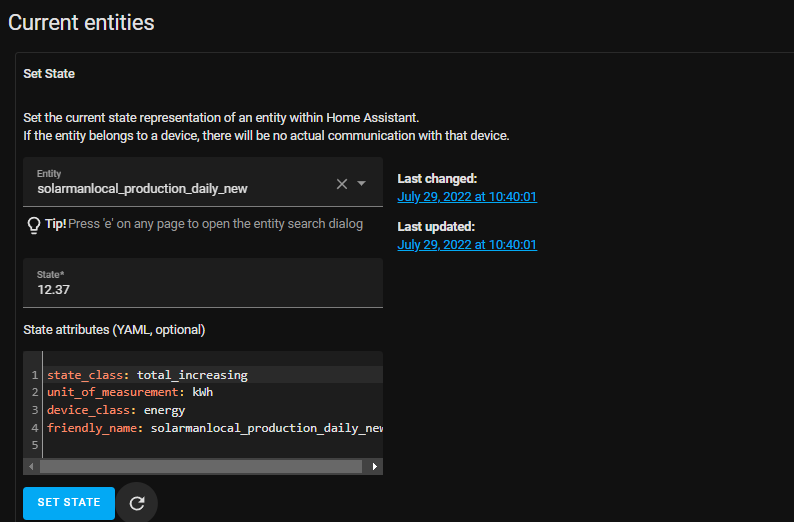Clear the selected entity with the X icon
The image size is (794, 522).
(342, 184)
